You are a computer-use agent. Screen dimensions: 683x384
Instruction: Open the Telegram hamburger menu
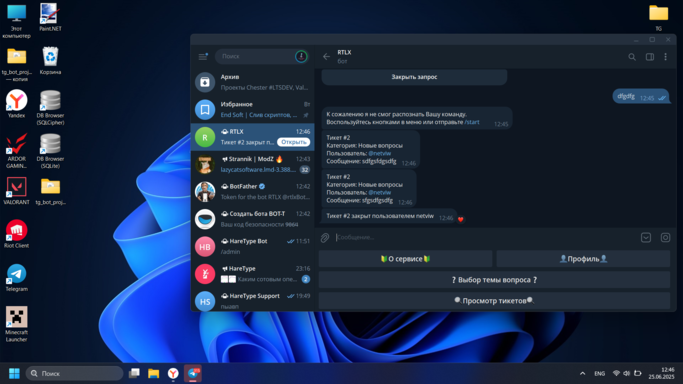(203, 57)
